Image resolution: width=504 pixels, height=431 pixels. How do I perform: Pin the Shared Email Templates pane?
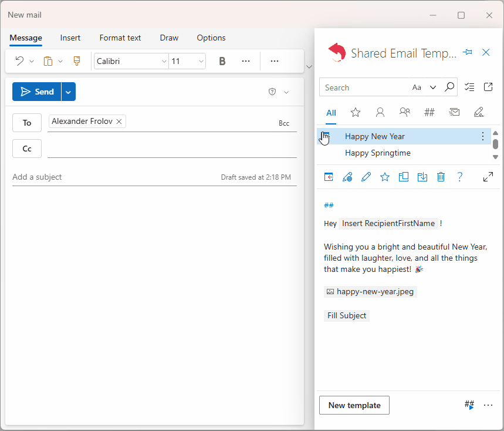pyautogui.click(x=468, y=52)
